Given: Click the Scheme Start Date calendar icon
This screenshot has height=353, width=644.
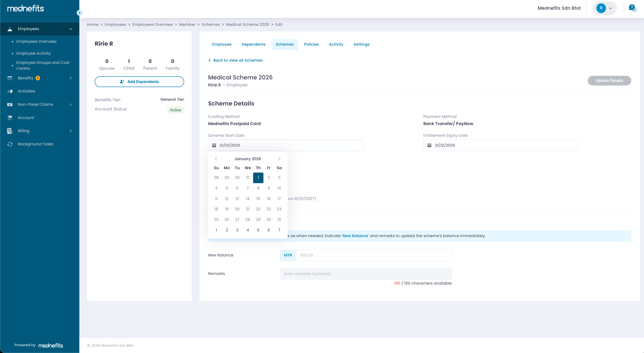Looking at the screenshot, I should click(214, 145).
